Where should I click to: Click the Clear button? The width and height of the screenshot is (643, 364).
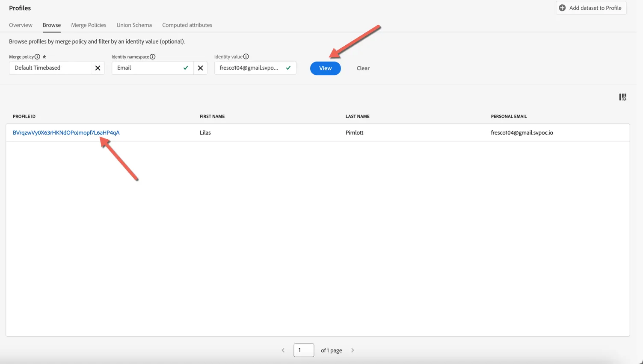363,68
